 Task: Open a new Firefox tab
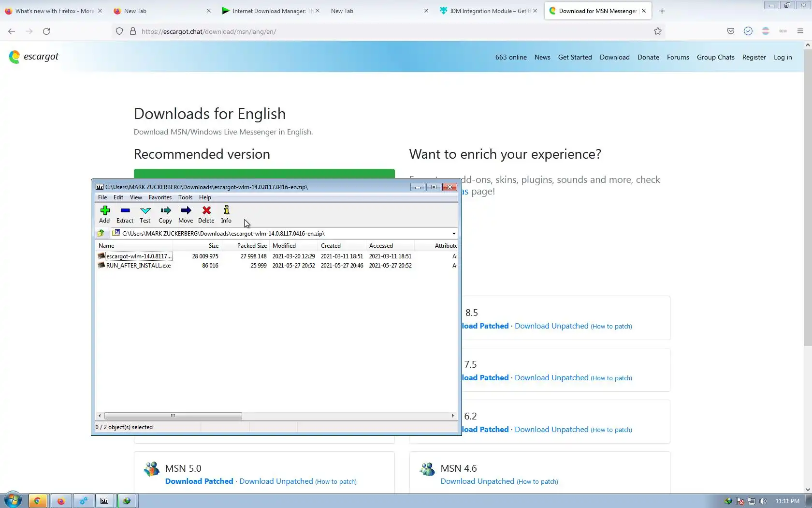[x=662, y=11]
